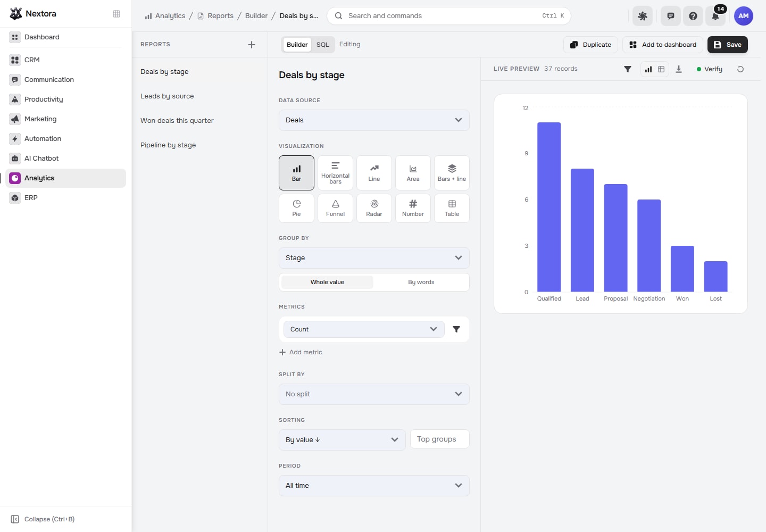Filter live preview with funnel icon

point(628,69)
